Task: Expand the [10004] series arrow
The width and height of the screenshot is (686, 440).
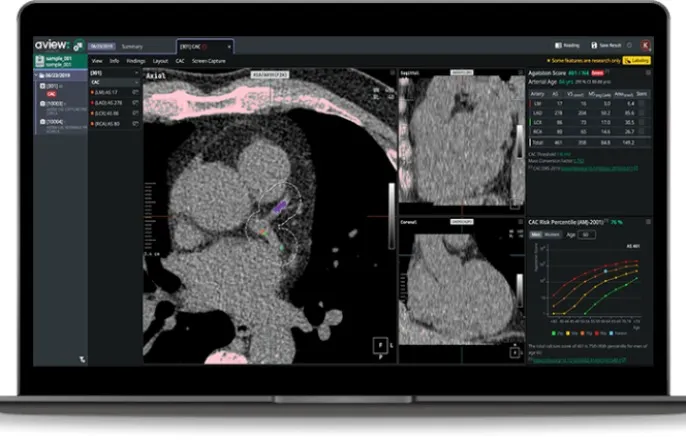Action: tap(66, 122)
